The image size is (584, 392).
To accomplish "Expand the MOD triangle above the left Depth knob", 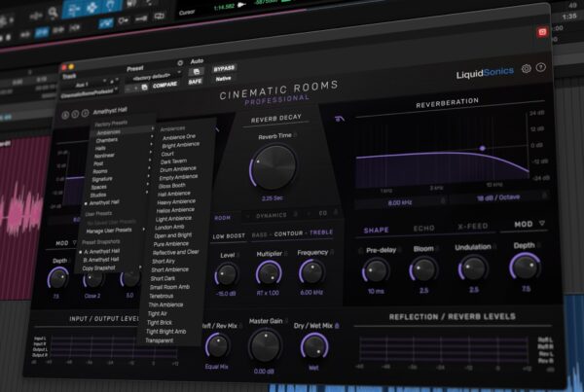I will [75, 243].
